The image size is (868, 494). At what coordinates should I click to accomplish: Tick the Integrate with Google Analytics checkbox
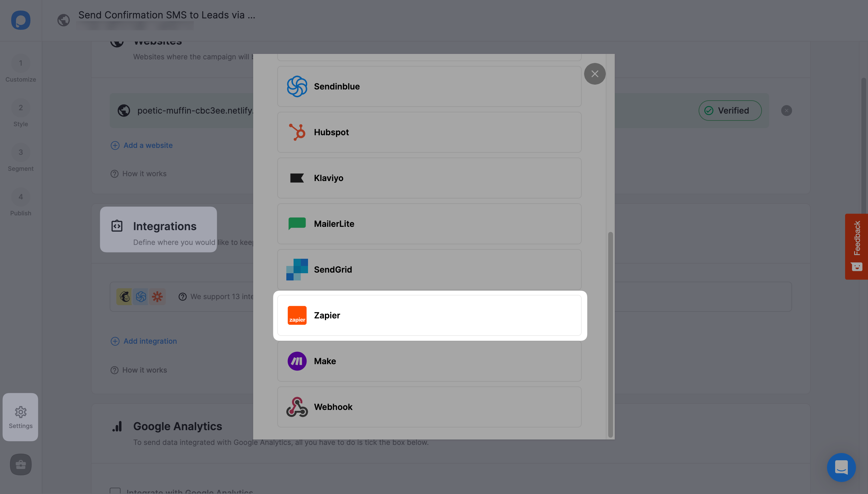coord(115,491)
